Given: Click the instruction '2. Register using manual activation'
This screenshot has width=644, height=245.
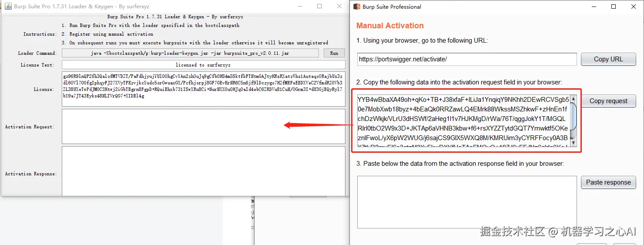Looking at the screenshot, I should coord(107,34).
